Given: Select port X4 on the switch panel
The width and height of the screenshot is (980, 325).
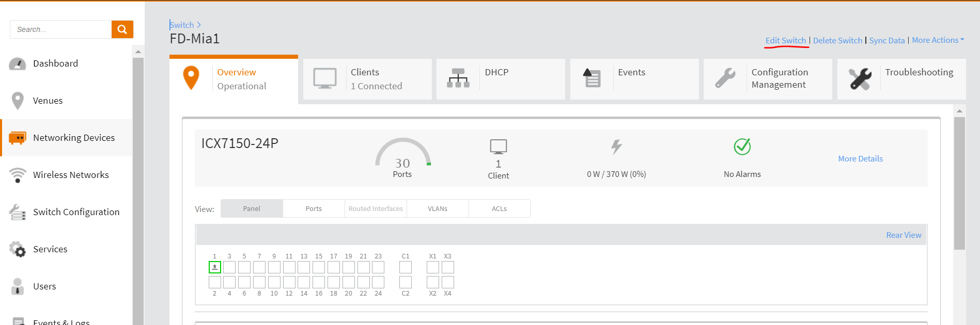Looking at the screenshot, I should tap(448, 282).
